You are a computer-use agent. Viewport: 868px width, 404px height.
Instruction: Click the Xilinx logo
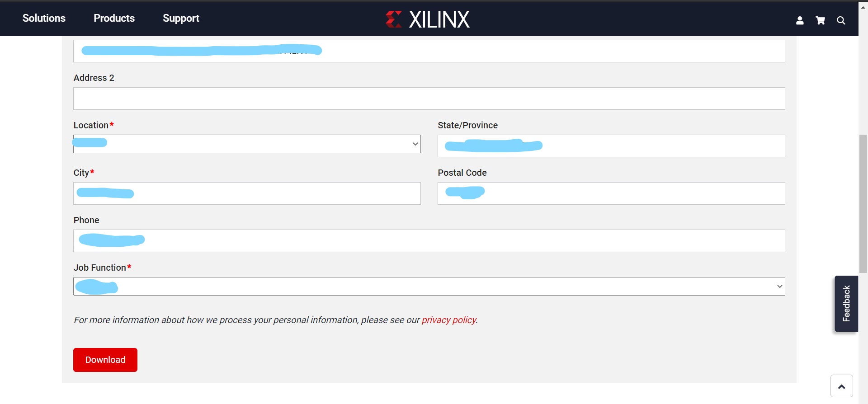tap(427, 19)
